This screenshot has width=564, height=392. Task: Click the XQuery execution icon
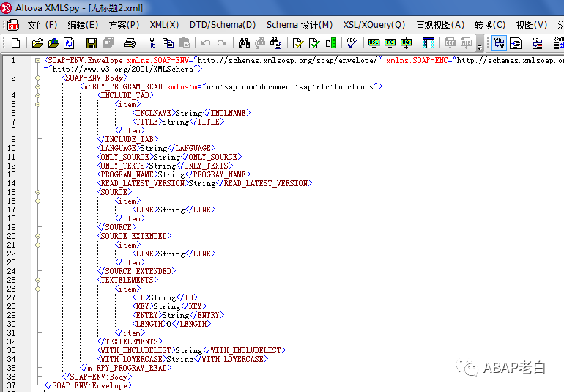tap(406, 43)
